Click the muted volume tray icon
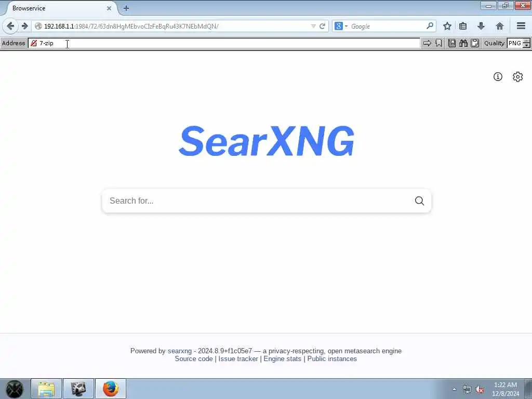The width and height of the screenshot is (532, 399). click(x=480, y=390)
